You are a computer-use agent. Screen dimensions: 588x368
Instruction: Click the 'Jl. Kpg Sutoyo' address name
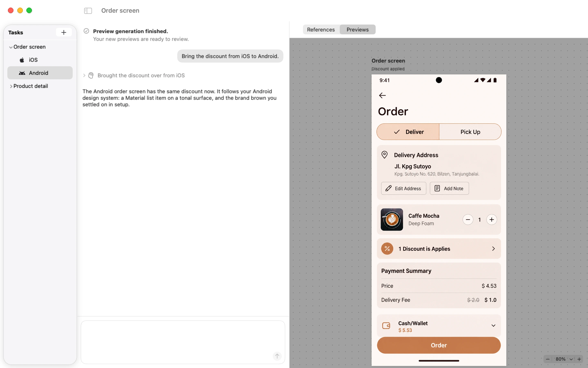coord(413,166)
